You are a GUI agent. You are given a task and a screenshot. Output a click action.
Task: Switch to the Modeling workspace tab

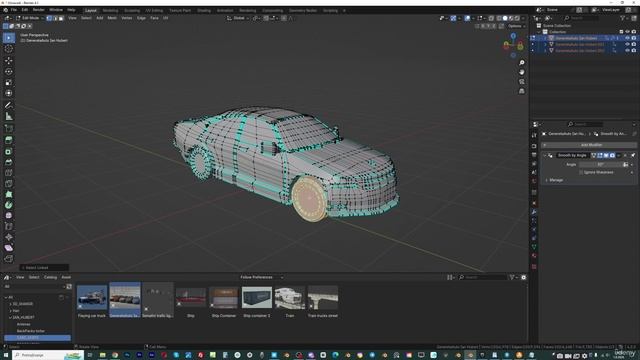tap(110, 10)
